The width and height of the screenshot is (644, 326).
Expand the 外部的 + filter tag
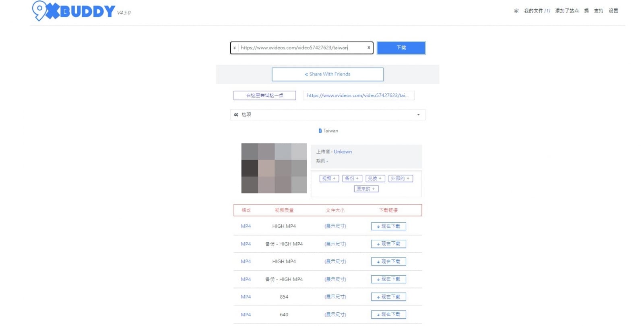pos(400,179)
